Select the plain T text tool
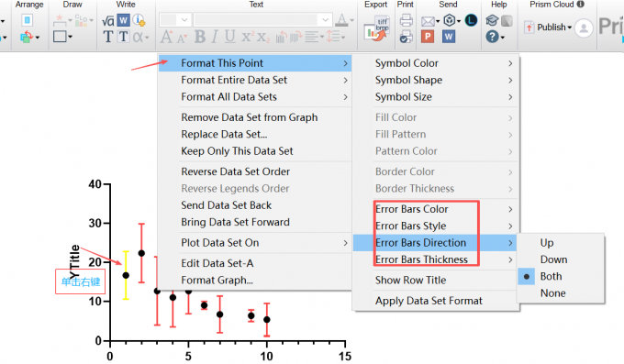Viewport: 624px width, 364px height. 108,37
